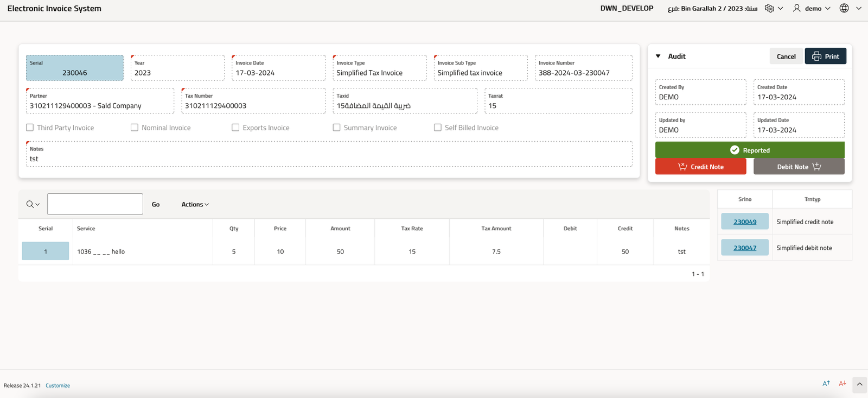
Task: Click 'Simplified debit note' text
Action: [x=804, y=248]
